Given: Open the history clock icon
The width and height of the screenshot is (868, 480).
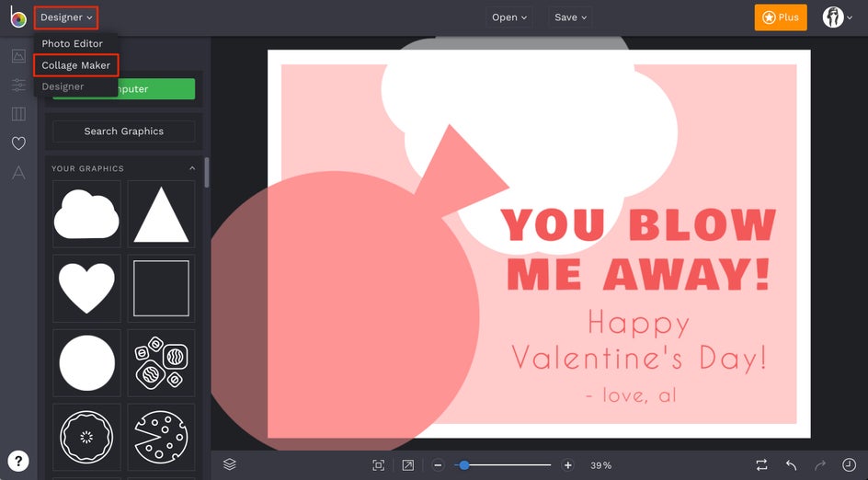Looking at the screenshot, I should (849, 465).
